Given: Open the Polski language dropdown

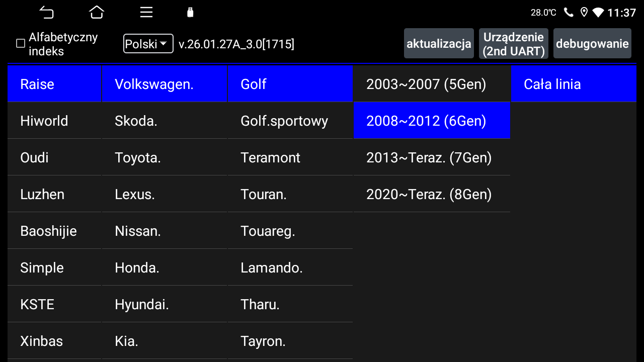Looking at the screenshot, I should (148, 44).
